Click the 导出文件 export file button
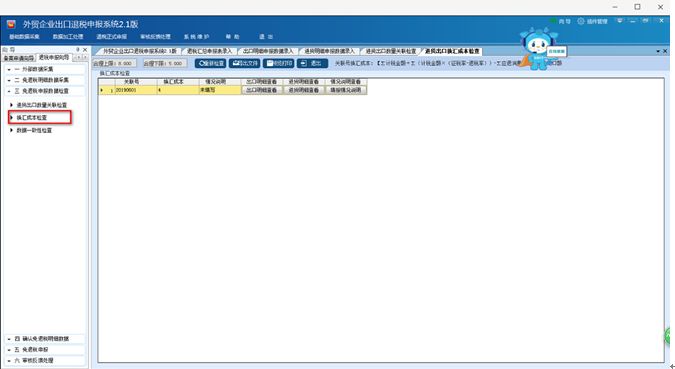Image resolution: width=675 pixels, height=369 pixels. 245,63
